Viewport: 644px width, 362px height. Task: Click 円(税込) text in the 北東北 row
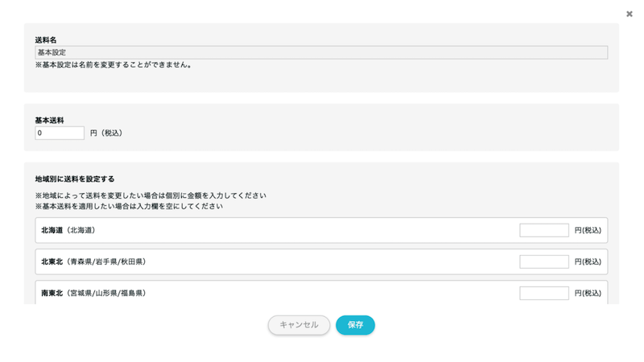pos(588,261)
